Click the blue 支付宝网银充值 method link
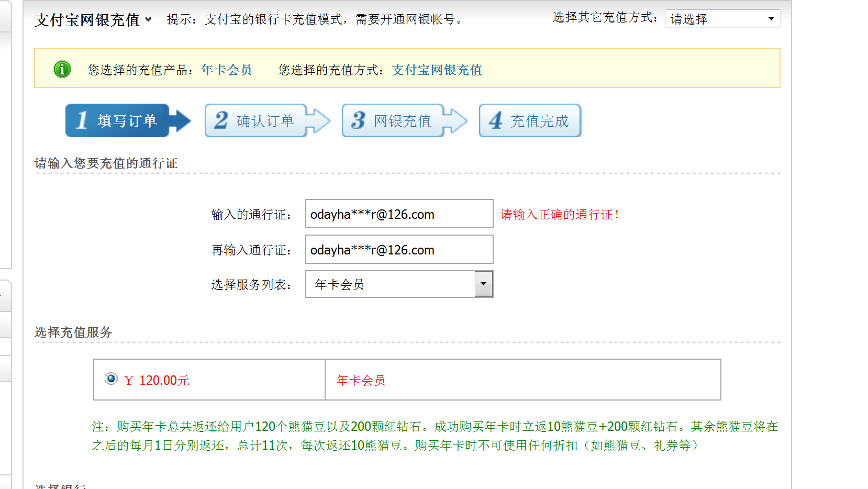The height and width of the screenshot is (489, 868). coord(437,70)
